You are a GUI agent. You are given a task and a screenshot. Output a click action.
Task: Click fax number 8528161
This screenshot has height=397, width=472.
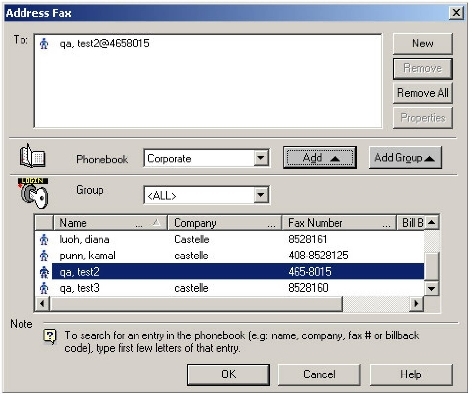(308, 239)
